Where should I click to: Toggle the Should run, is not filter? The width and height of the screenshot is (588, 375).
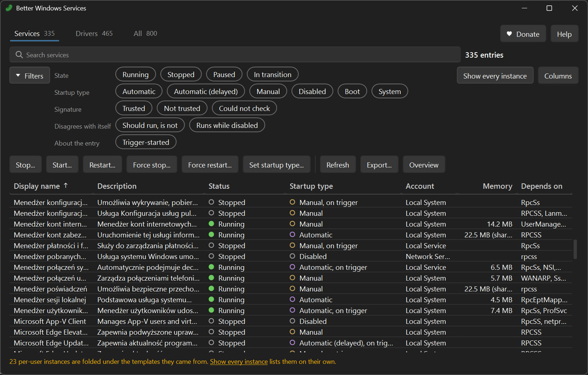[x=150, y=125]
